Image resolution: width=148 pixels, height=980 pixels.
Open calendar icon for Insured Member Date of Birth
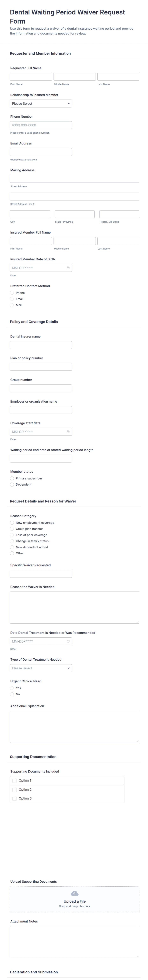coord(68,268)
